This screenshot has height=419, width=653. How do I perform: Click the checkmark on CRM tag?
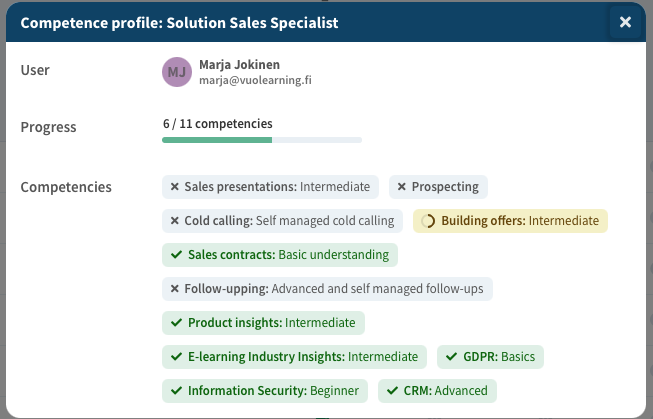click(391, 391)
